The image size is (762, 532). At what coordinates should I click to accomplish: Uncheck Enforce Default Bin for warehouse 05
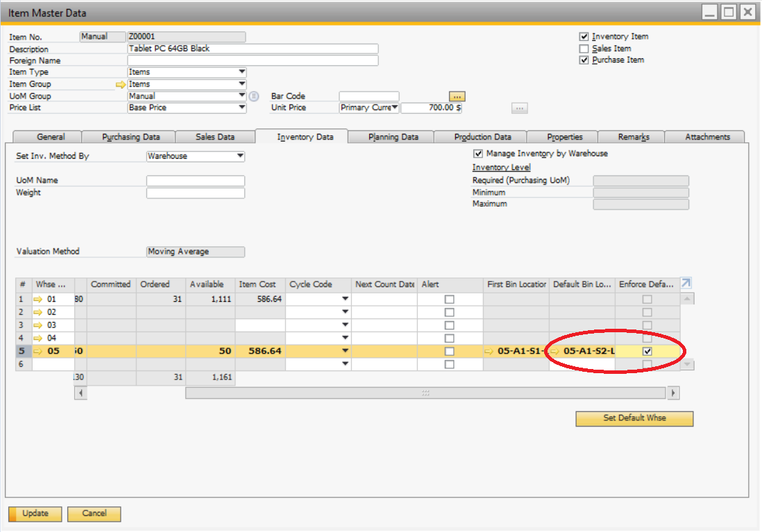(647, 351)
